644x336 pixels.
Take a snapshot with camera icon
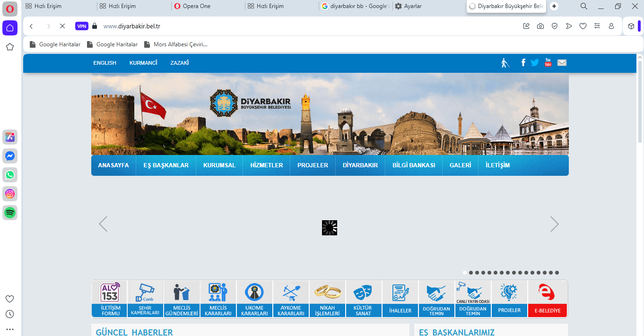540,26
